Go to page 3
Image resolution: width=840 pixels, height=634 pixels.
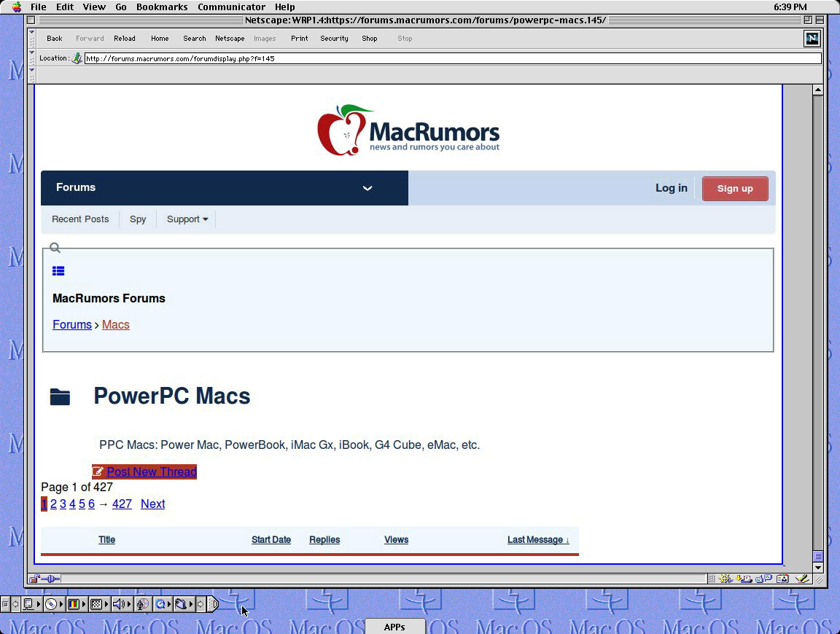[63, 504]
